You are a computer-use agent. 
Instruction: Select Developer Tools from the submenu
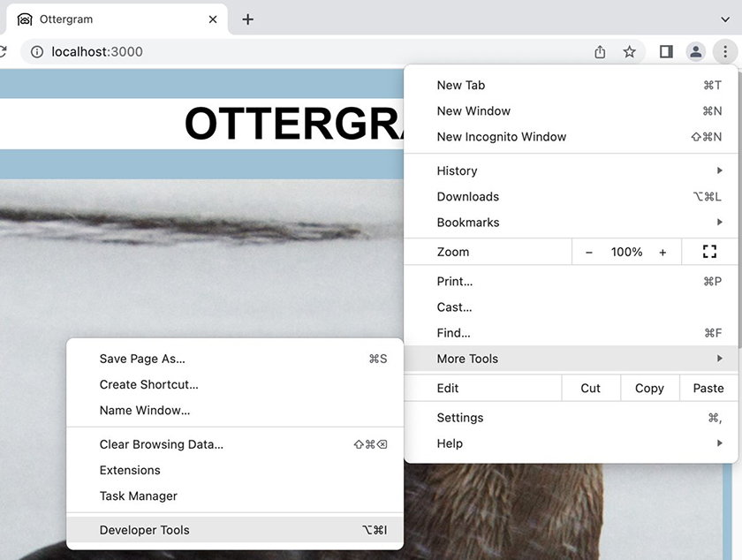(x=144, y=530)
